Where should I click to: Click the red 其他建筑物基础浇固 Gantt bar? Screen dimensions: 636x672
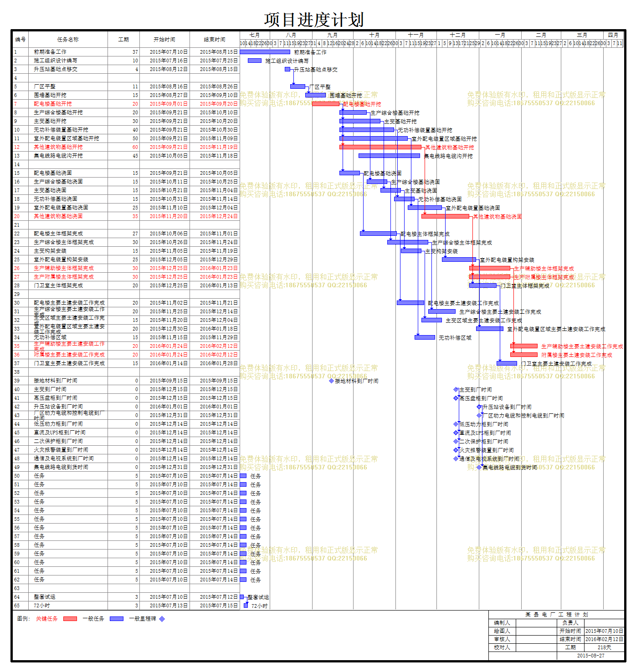tap(446, 216)
